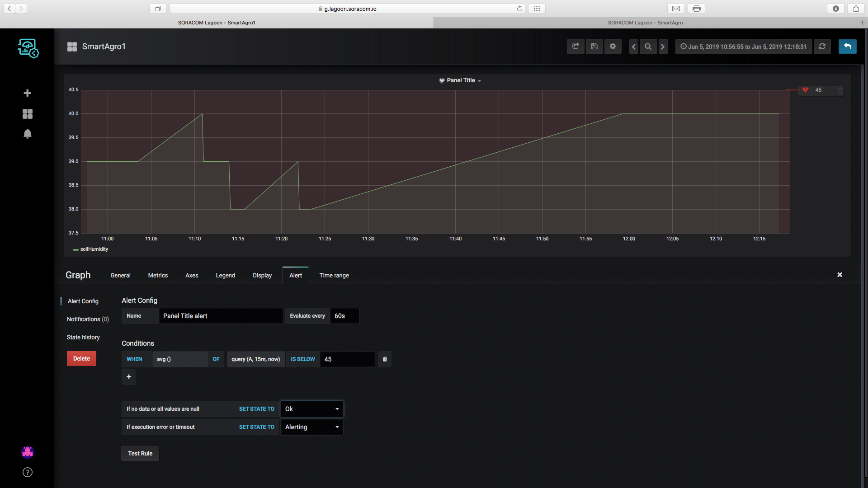The height and width of the screenshot is (488, 868).
Task: Open the help question mark icon
Action: point(28,472)
